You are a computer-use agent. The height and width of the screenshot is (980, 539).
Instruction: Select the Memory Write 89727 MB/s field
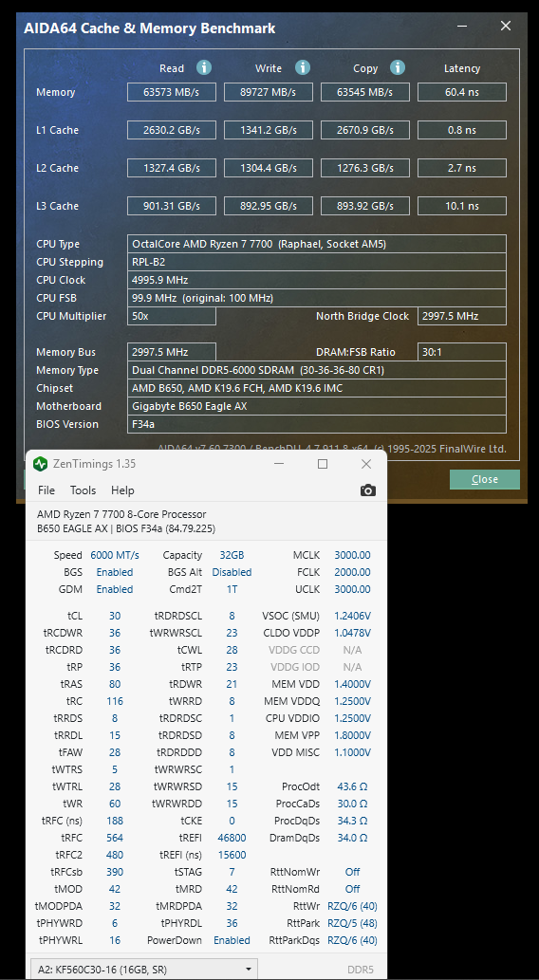click(x=269, y=92)
